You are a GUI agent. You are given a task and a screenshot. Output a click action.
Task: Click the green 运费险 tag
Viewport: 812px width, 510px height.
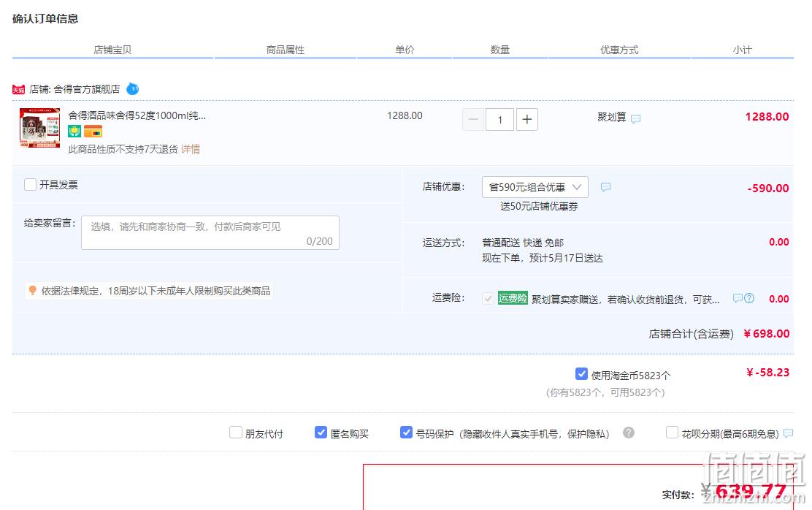pos(513,298)
